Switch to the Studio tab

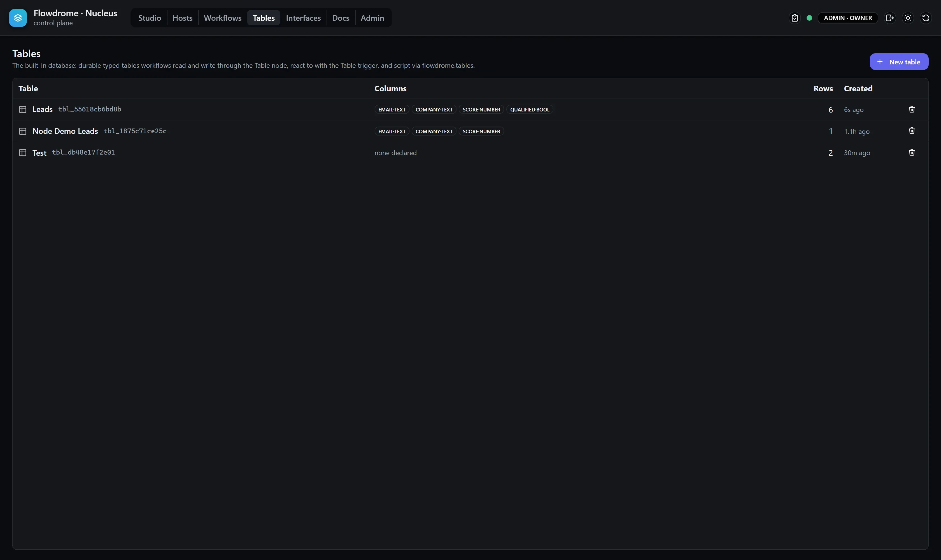(150, 18)
